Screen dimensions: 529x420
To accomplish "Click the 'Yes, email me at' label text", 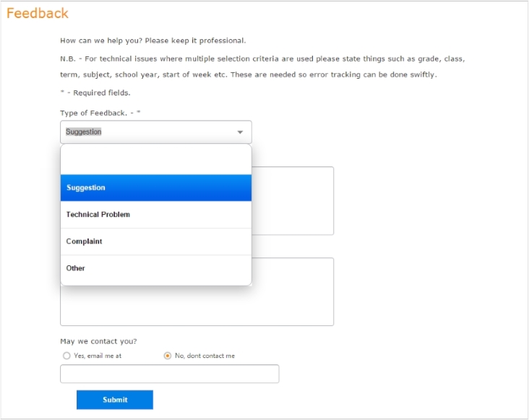I will [98, 356].
